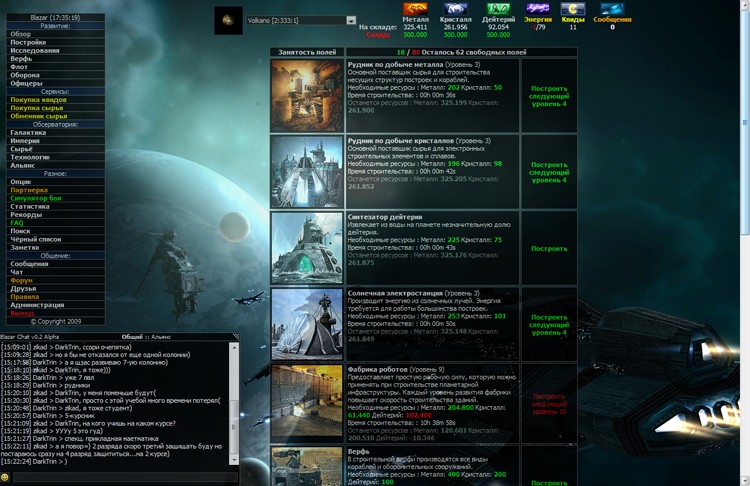Click the Квиды currency icon
This screenshot has height=486, width=750.
(x=573, y=9)
